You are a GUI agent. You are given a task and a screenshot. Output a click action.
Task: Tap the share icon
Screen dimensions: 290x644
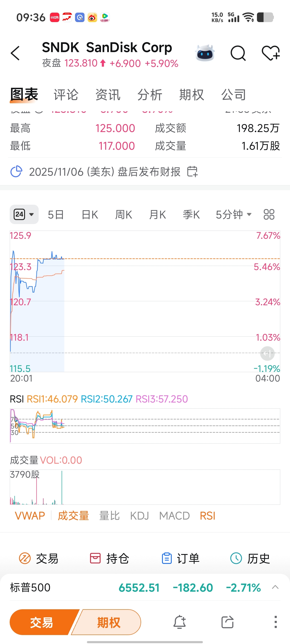(227, 622)
